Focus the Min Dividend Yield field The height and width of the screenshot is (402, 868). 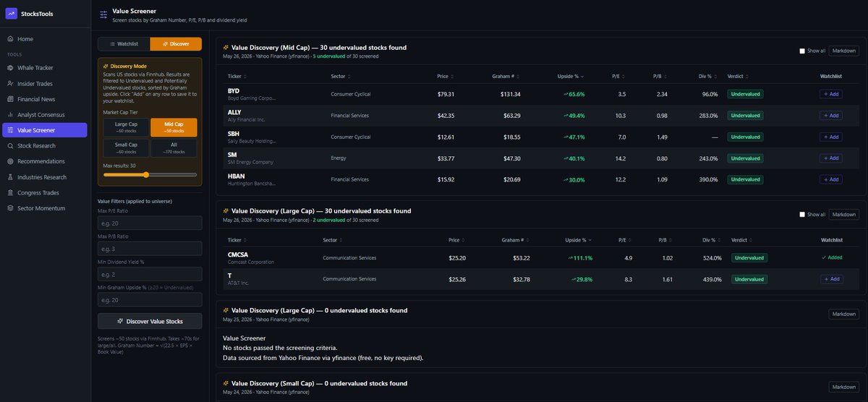150,274
